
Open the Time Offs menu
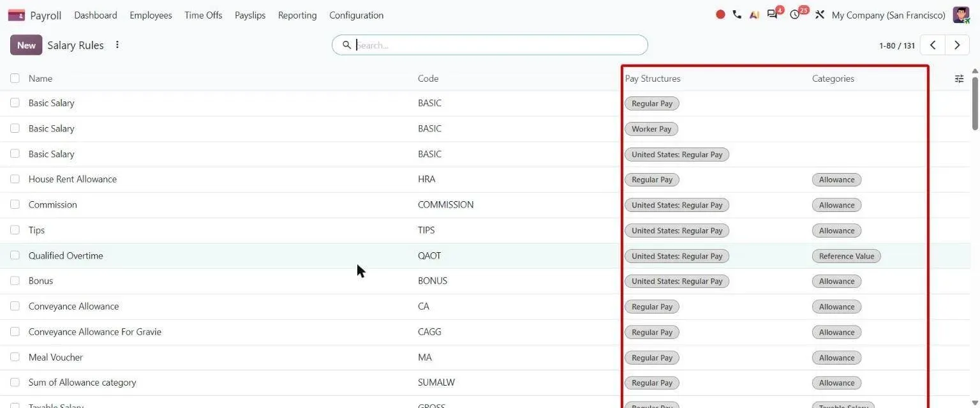point(204,15)
